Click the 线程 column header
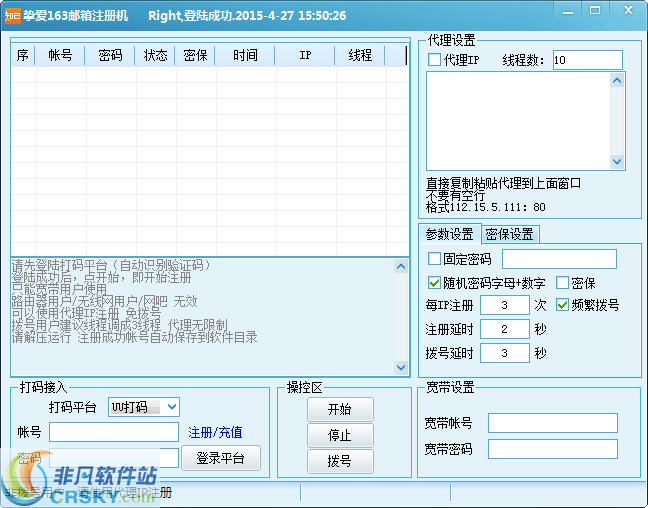The width and height of the screenshot is (648, 508). pyautogui.click(x=360, y=55)
